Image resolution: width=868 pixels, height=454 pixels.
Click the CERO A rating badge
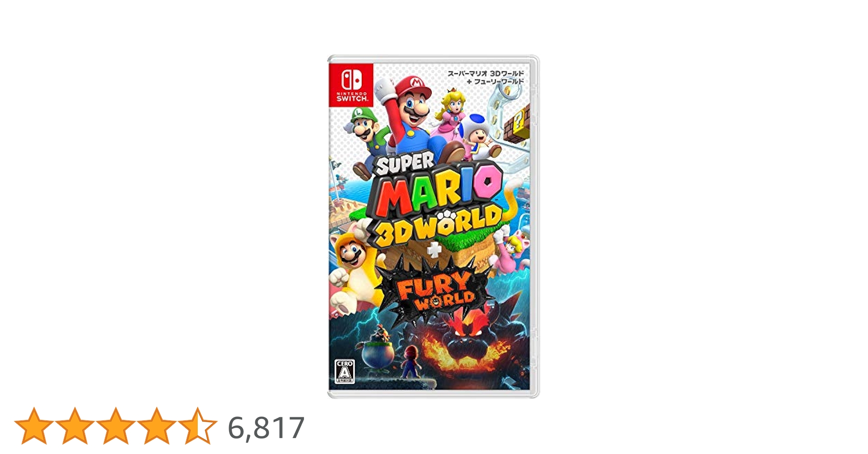(344, 372)
